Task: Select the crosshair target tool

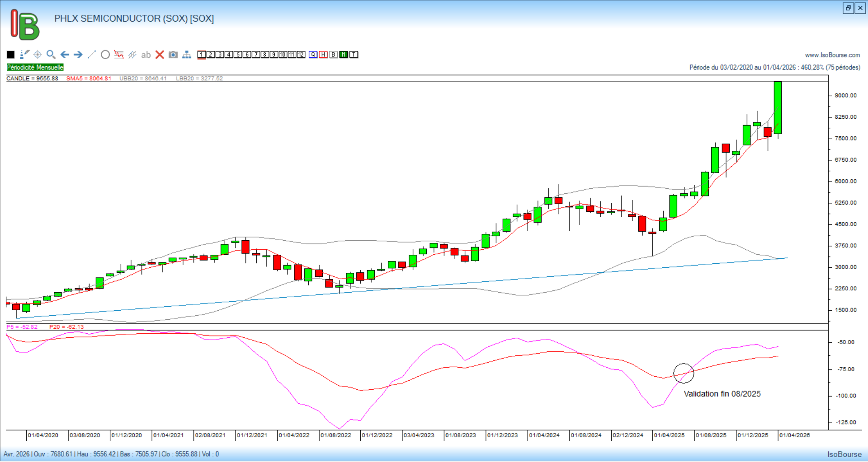Action: coord(38,55)
